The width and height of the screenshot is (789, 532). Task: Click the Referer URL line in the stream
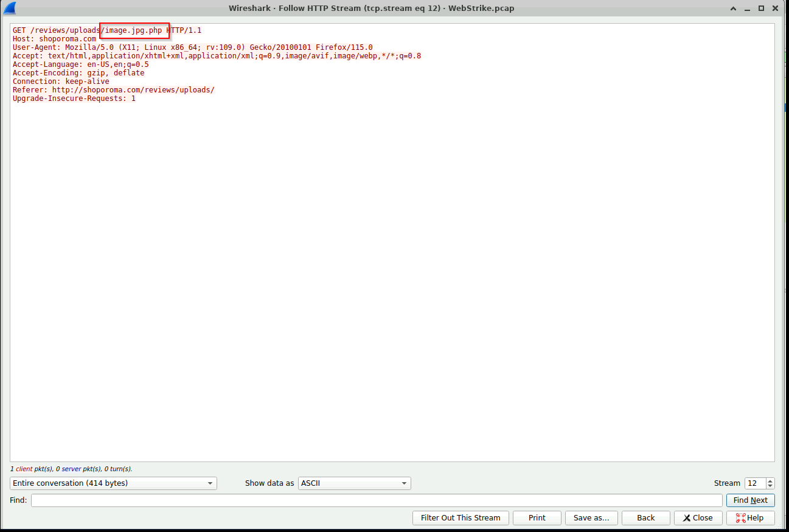[x=113, y=90]
